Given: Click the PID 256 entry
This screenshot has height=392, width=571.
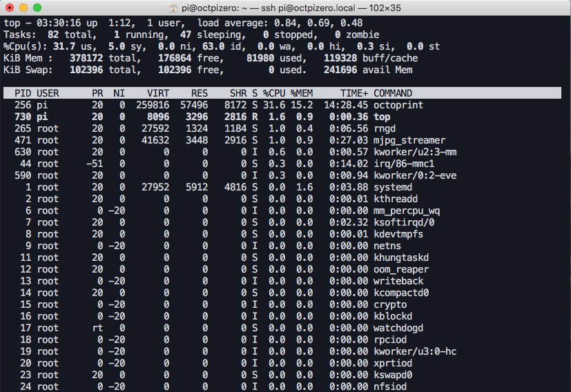Looking at the screenshot, I should (23, 105).
